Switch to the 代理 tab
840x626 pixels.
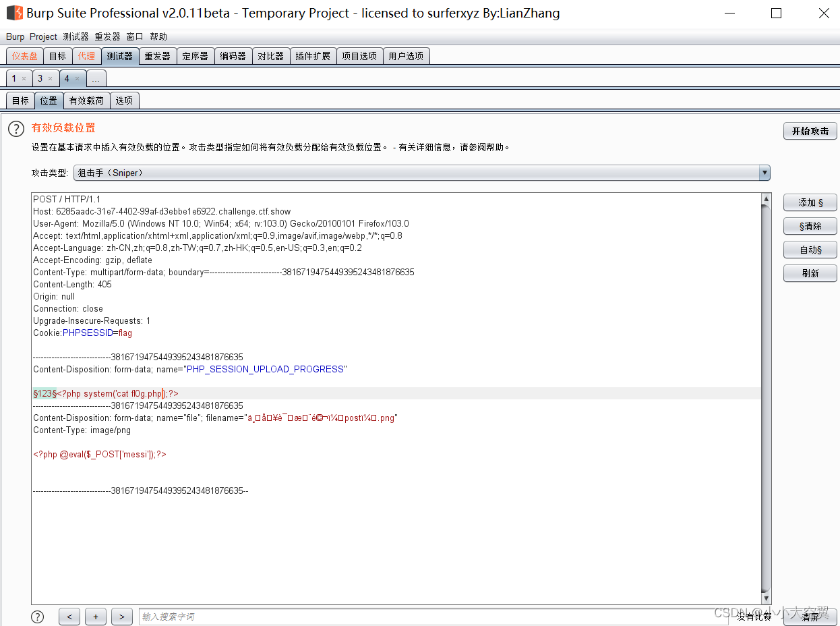click(x=86, y=56)
